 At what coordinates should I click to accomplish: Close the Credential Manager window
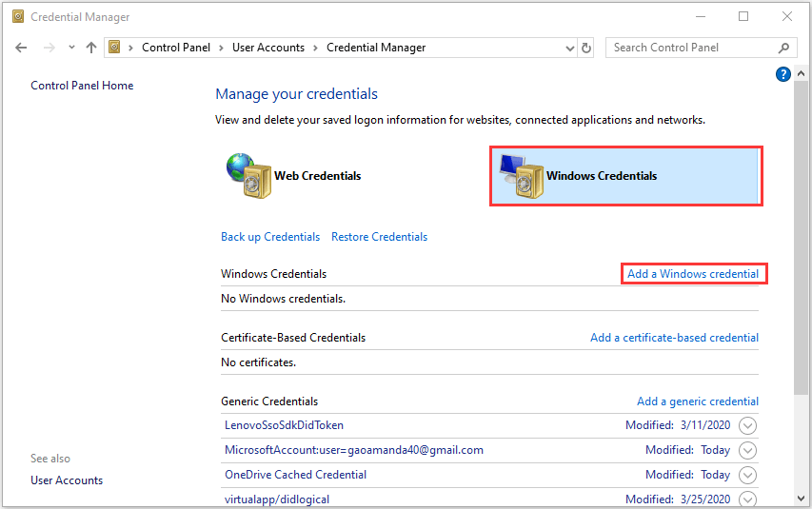[x=786, y=16]
